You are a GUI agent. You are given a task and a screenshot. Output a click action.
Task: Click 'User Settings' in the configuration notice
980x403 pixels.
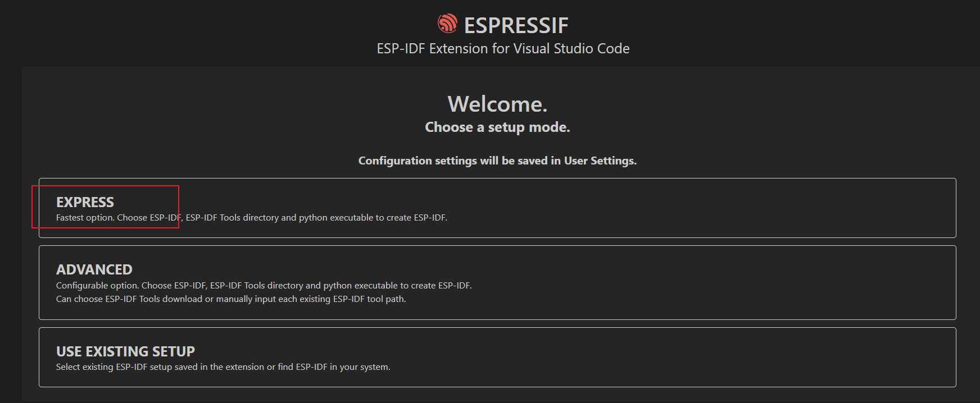[600, 161]
